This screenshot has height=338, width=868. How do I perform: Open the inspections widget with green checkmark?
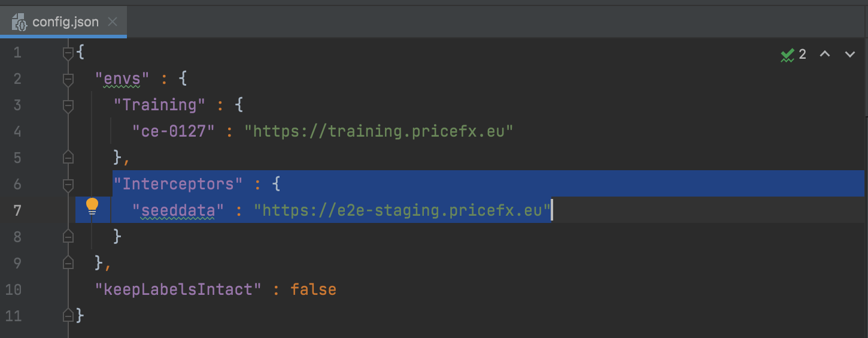coord(794,55)
